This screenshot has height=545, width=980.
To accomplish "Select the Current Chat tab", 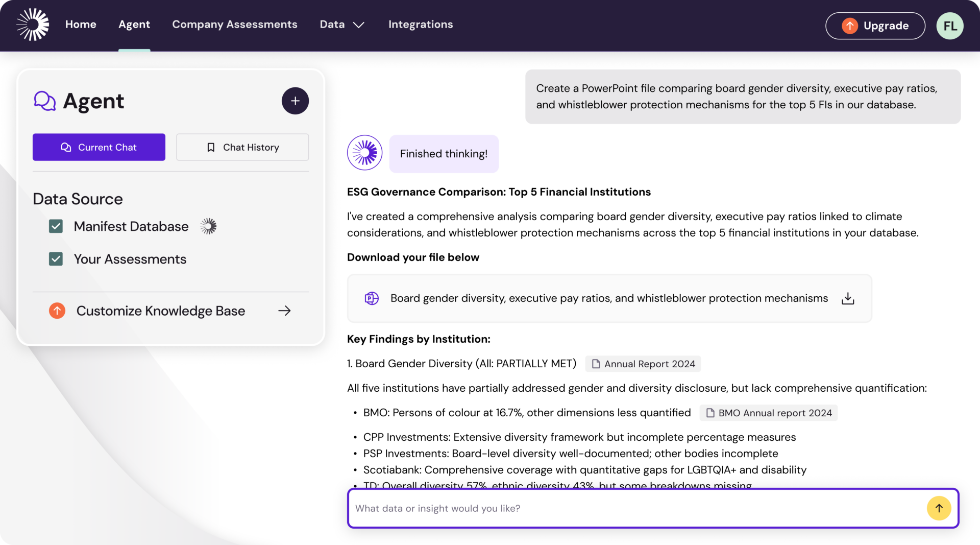I will tap(99, 147).
